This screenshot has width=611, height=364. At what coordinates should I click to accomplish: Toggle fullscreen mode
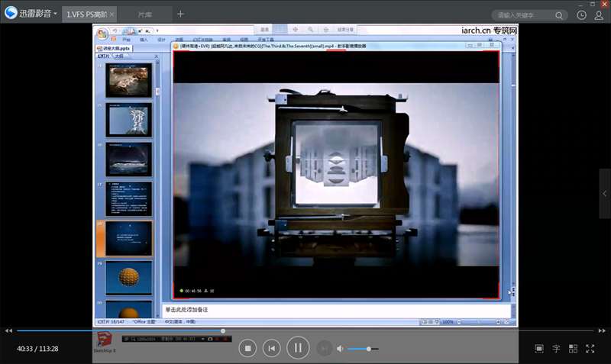(x=590, y=349)
